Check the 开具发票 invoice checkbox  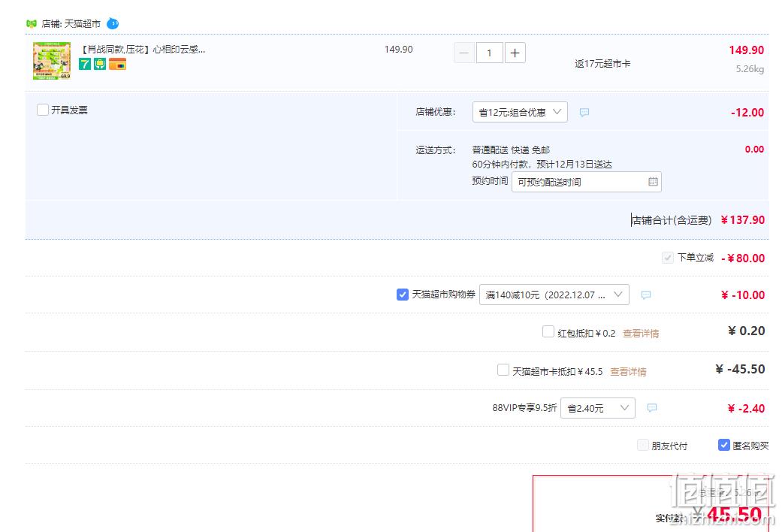(x=43, y=110)
